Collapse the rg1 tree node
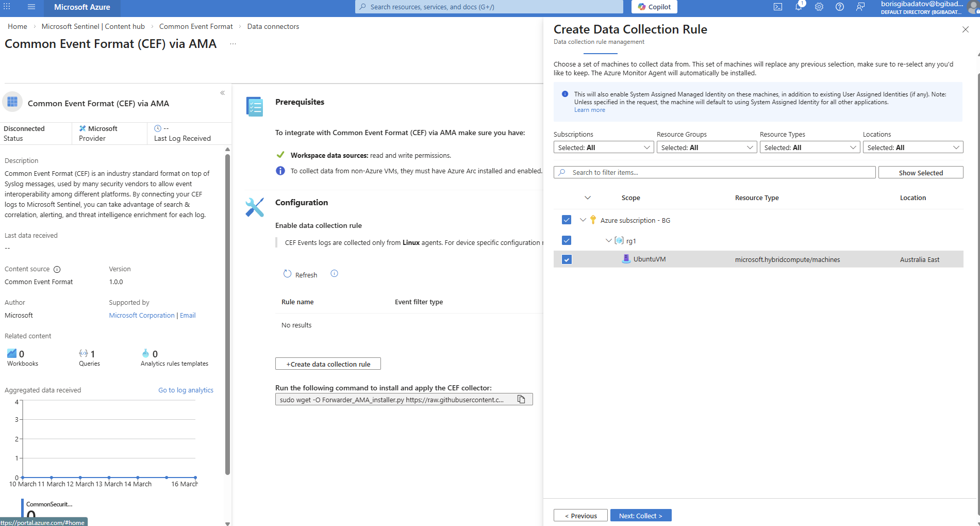The image size is (980, 526). click(x=609, y=241)
